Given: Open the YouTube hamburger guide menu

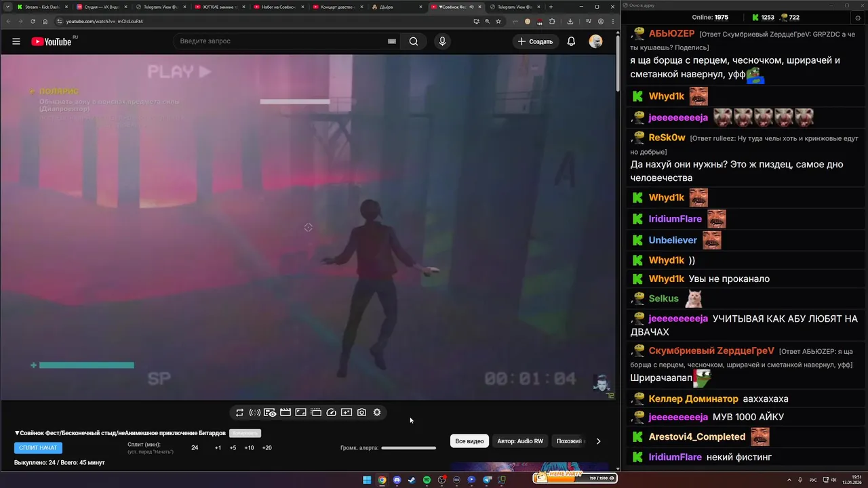Looking at the screenshot, I should [x=16, y=41].
